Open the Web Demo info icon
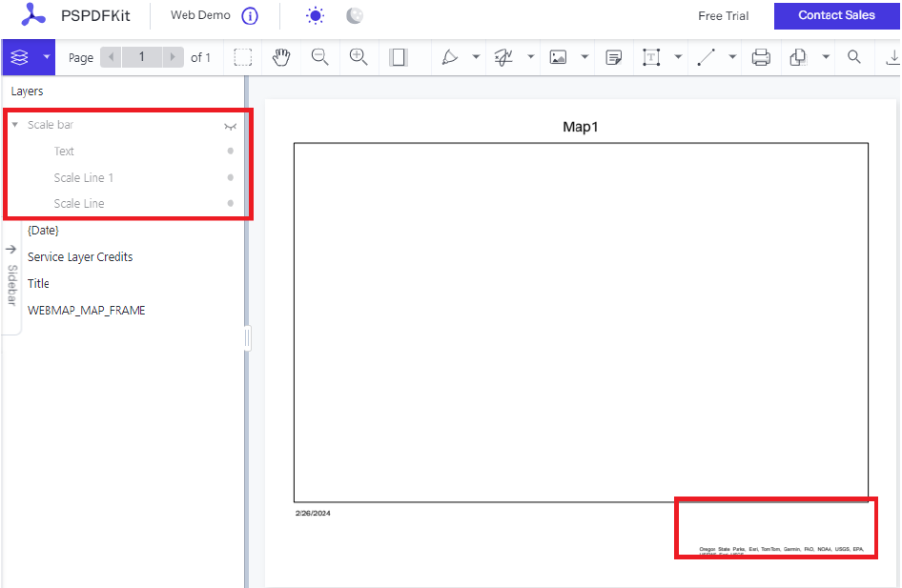This screenshot has width=902, height=588. [x=250, y=16]
